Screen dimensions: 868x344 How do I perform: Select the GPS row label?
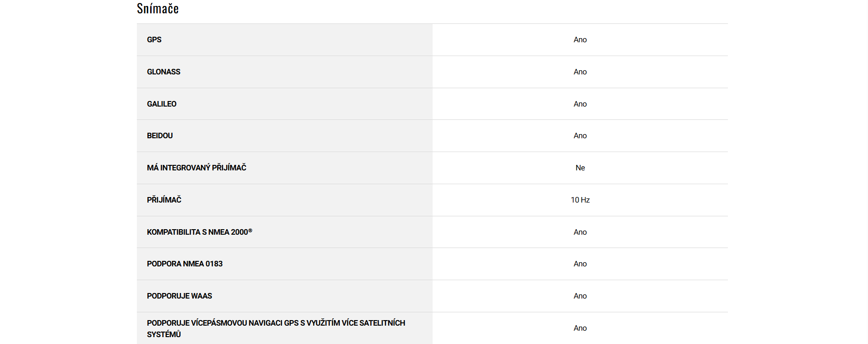point(154,40)
